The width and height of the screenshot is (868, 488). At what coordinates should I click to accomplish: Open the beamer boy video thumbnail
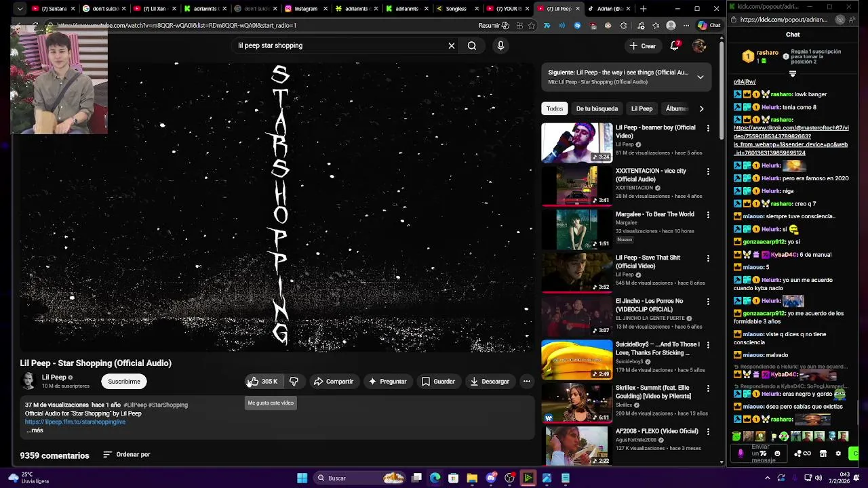tap(577, 142)
